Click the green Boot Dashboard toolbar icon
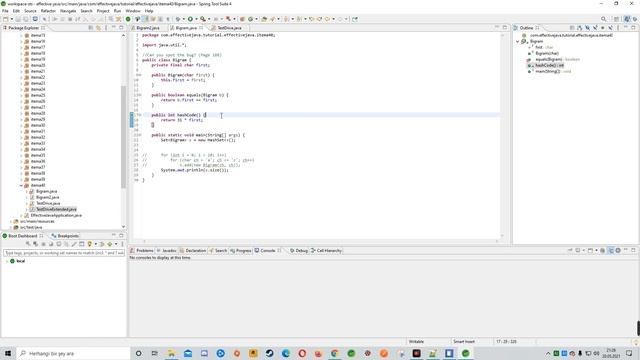The width and height of the screenshot is (640, 360). click(128, 19)
